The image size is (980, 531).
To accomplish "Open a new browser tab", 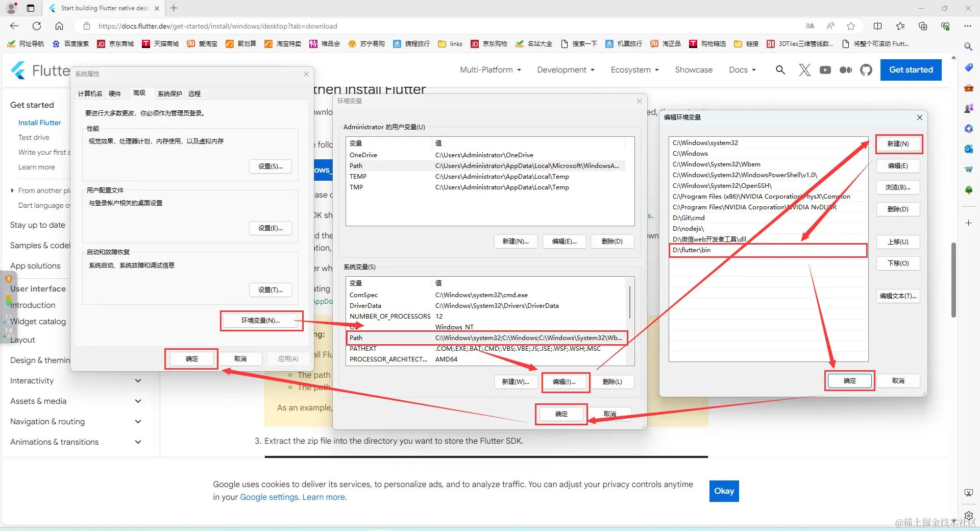I will click(174, 8).
